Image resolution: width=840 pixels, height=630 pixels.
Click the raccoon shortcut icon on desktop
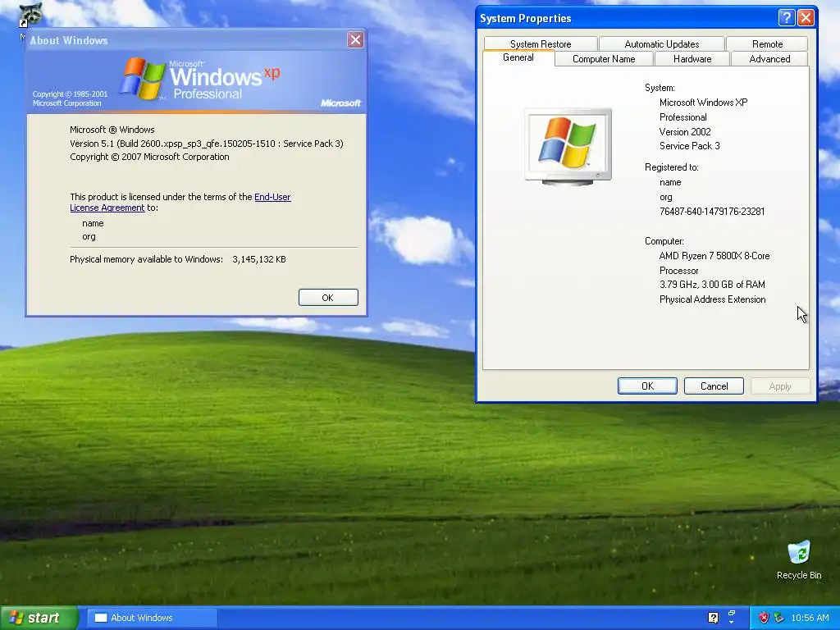(x=30, y=15)
